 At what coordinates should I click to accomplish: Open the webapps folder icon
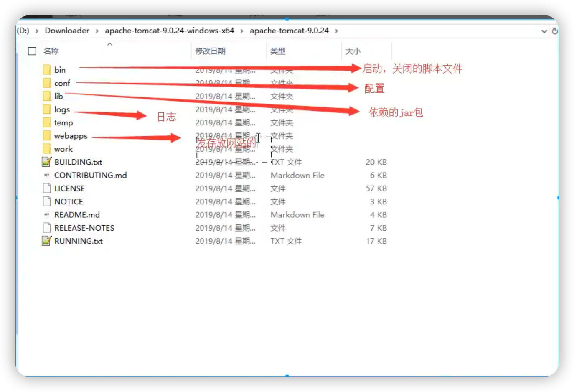point(47,136)
